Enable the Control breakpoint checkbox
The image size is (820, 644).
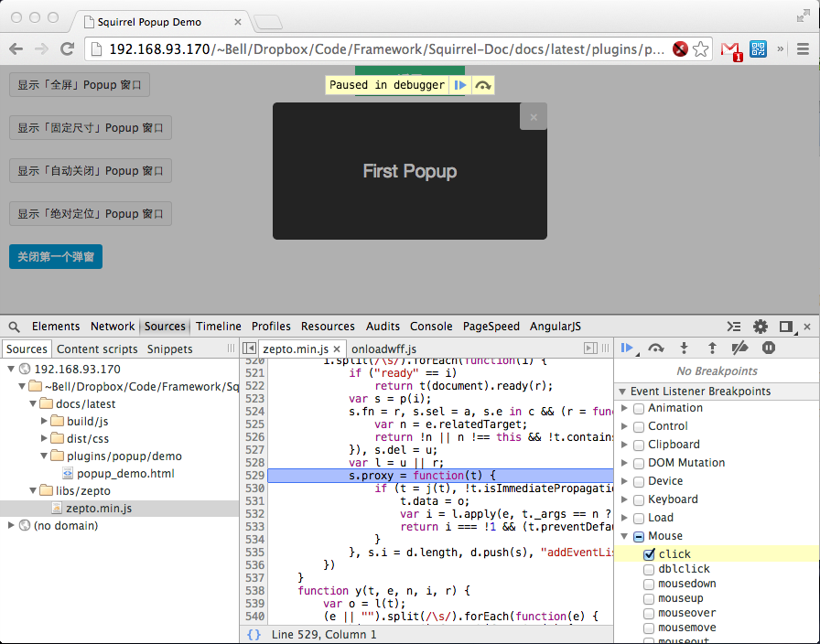click(x=639, y=427)
